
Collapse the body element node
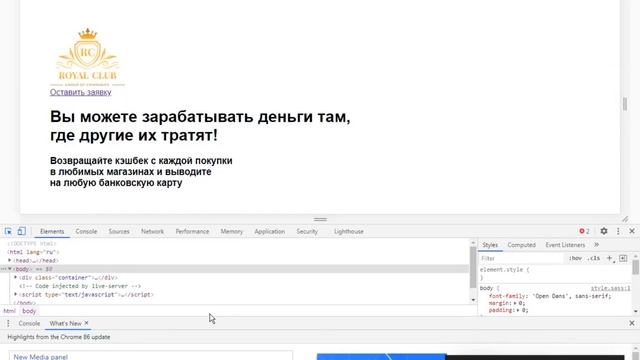(x=10, y=269)
